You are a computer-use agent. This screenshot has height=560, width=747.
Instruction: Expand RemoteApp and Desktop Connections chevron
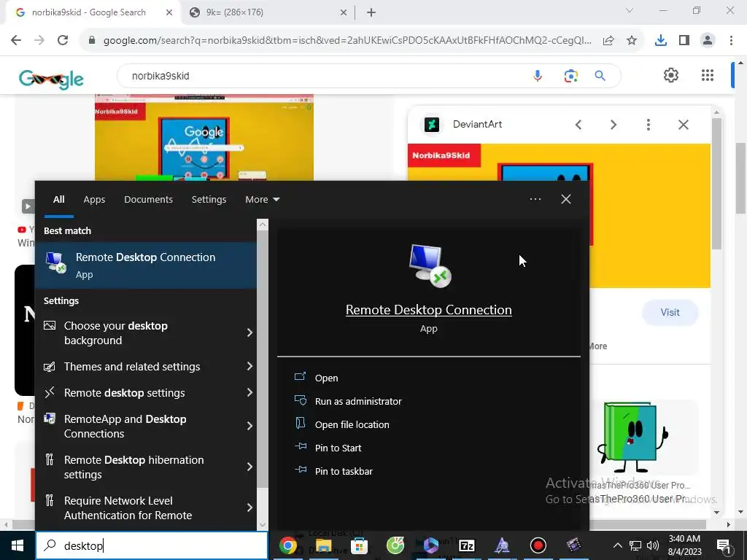249,426
